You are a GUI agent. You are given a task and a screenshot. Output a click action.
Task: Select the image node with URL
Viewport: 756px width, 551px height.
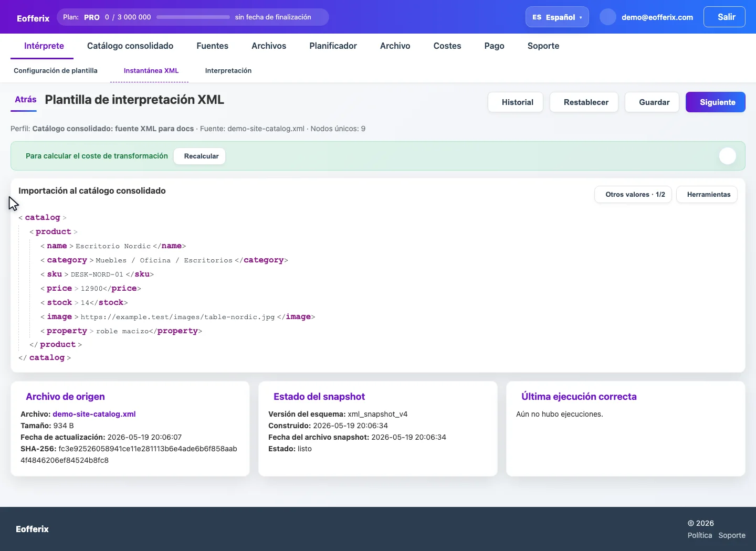(x=178, y=316)
